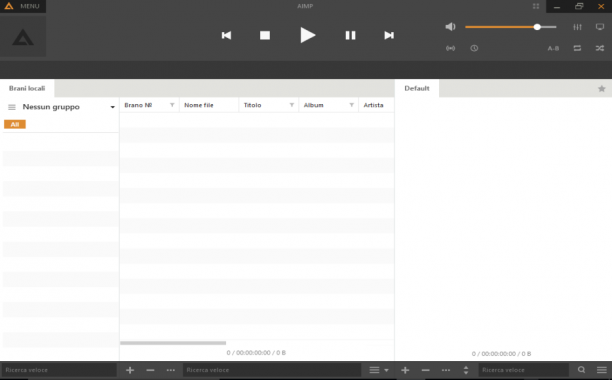
Task: Open the library view mode list icon
Action: 374,370
